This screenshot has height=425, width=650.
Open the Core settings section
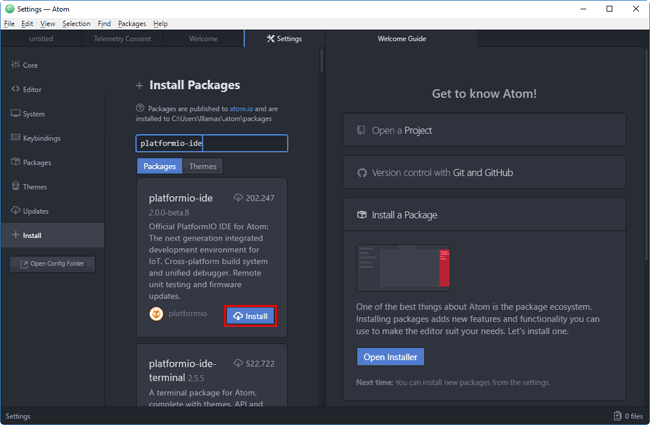click(52, 65)
